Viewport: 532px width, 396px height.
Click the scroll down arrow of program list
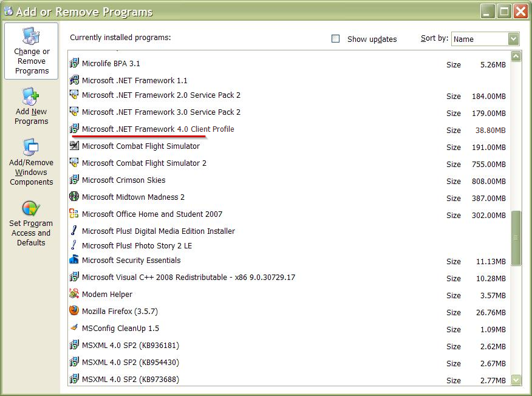(516, 380)
